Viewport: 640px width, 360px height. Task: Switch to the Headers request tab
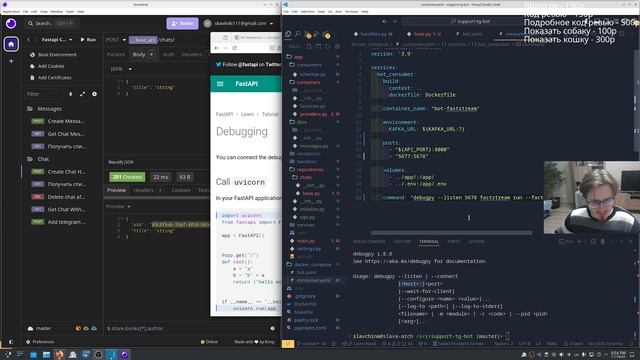pyautogui.click(x=192, y=54)
